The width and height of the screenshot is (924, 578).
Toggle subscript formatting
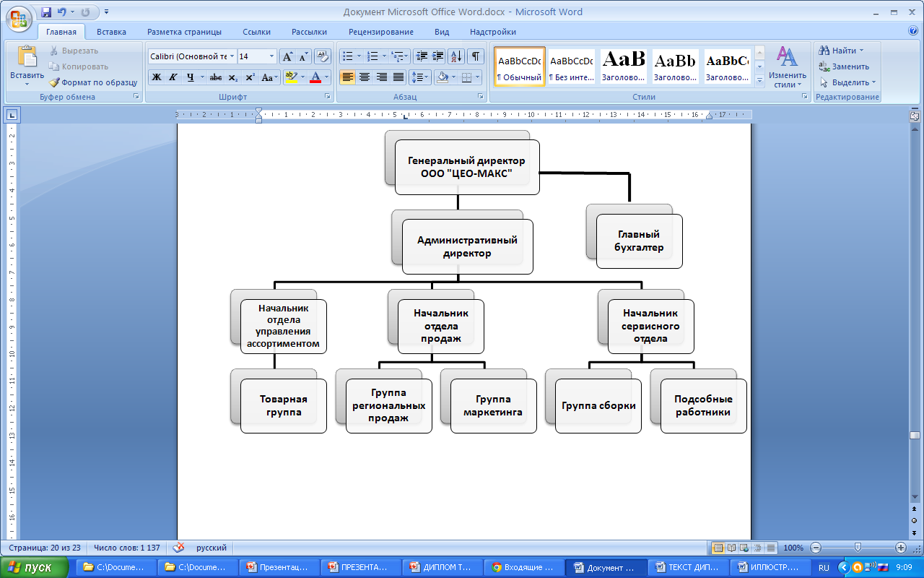pyautogui.click(x=232, y=77)
